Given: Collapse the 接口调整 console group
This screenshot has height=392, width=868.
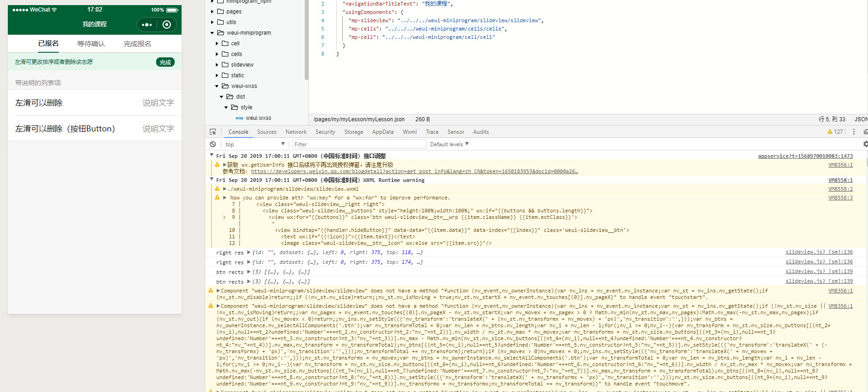Looking at the screenshot, I should (212, 156).
